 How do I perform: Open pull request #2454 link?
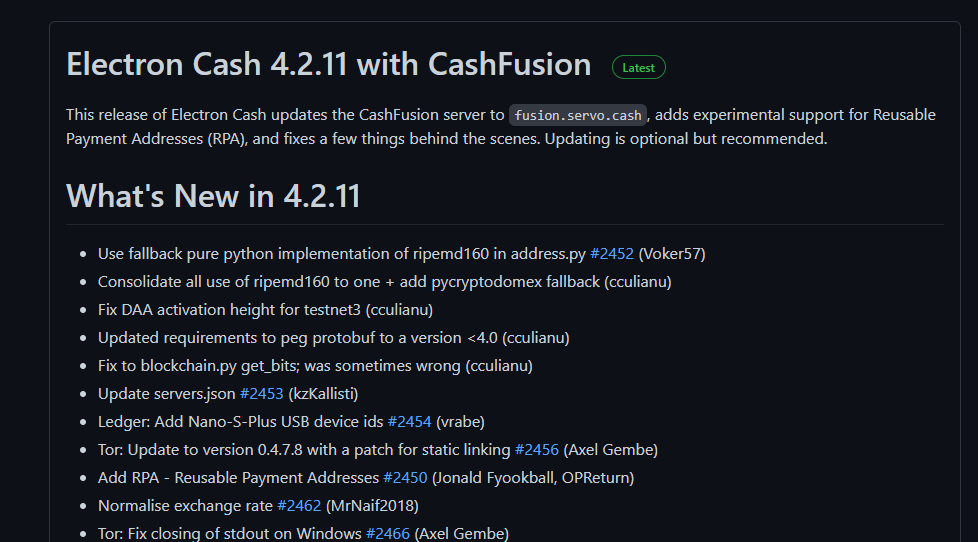tap(409, 422)
